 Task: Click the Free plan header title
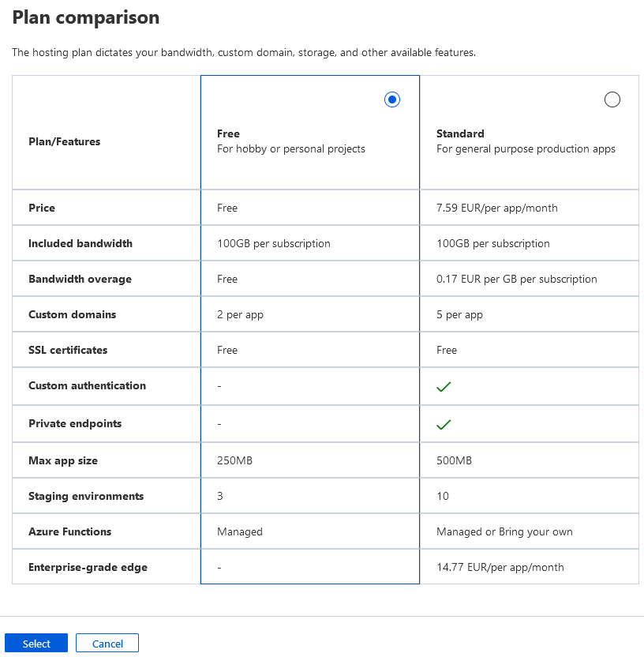point(228,133)
